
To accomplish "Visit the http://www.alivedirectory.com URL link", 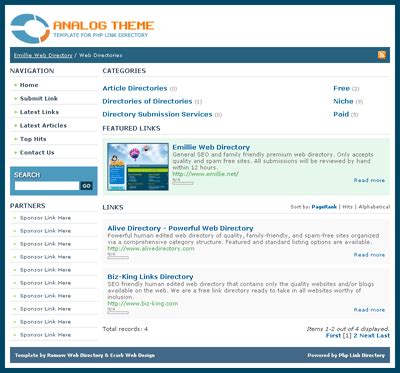I will pos(151,249).
